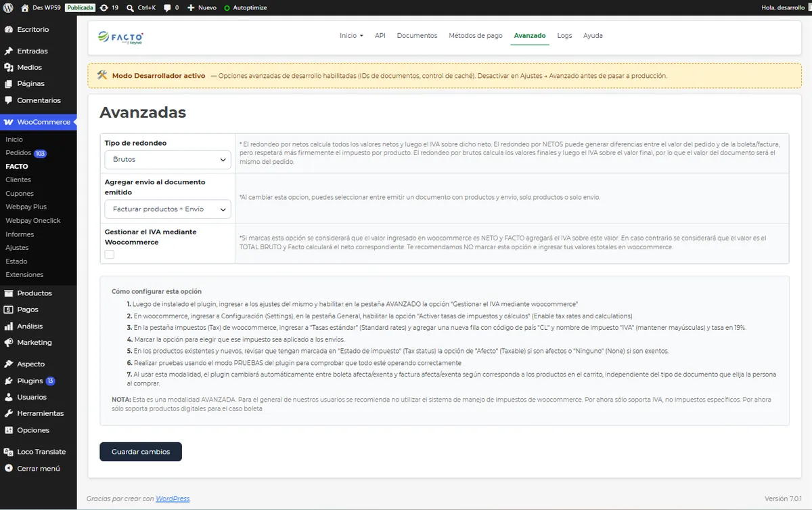Viewport: 812px width, 510px height.
Task: Select the Avanzado tab
Action: (530, 35)
